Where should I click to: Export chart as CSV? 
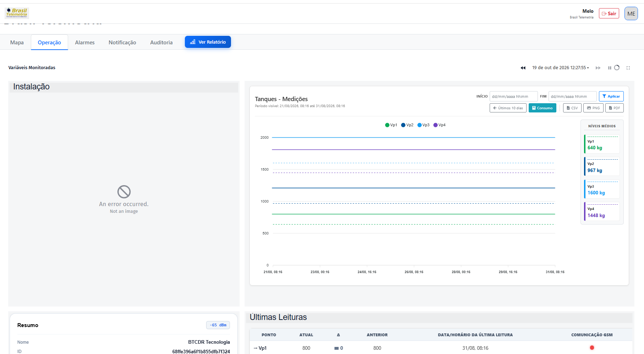point(572,108)
